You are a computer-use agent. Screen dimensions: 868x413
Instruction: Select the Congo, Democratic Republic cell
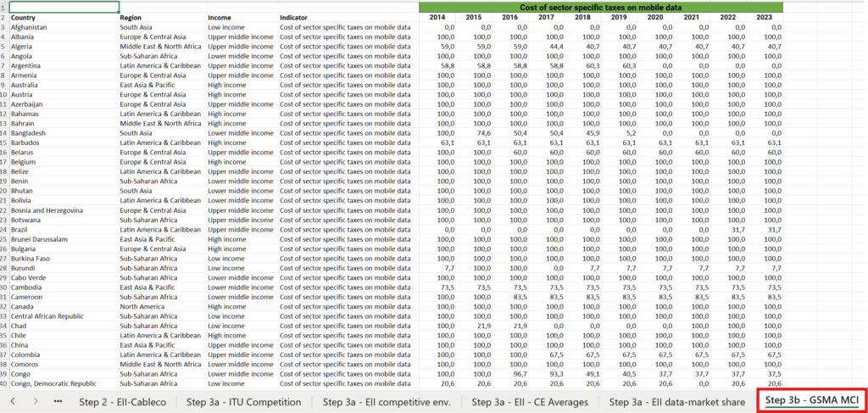pyautogui.click(x=64, y=383)
